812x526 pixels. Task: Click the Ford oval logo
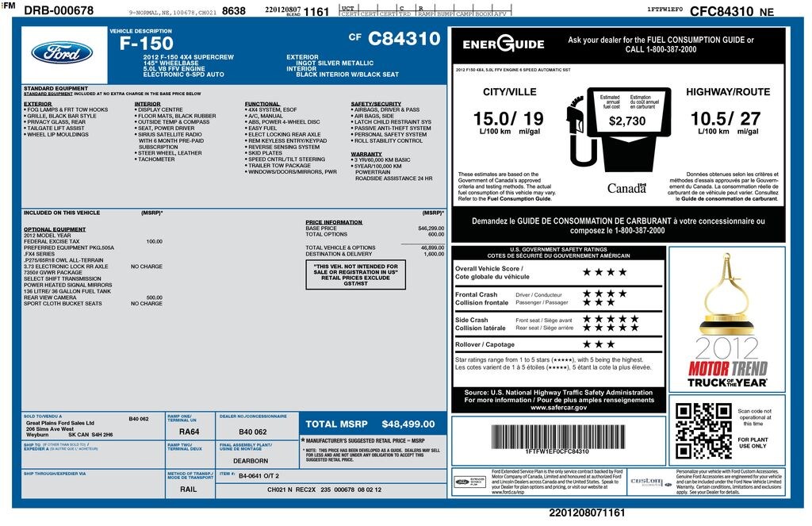[x=62, y=53]
